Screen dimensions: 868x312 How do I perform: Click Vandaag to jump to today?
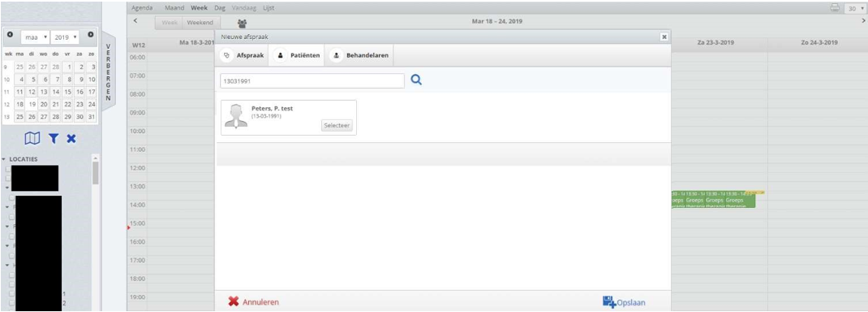pos(243,8)
